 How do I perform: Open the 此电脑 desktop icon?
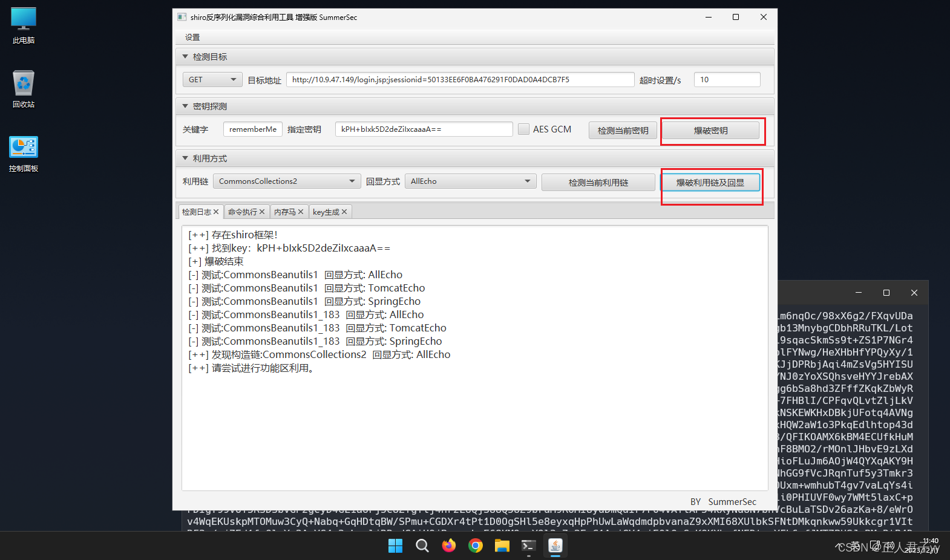(x=24, y=25)
